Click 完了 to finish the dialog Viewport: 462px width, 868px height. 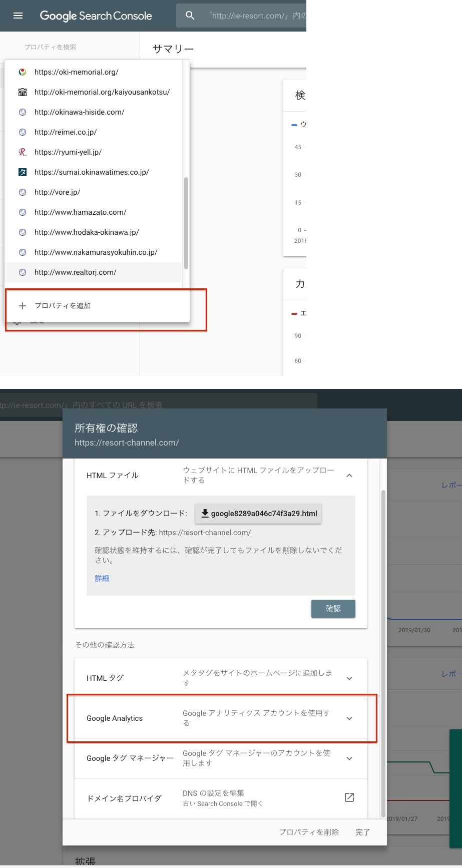click(x=362, y=832)
